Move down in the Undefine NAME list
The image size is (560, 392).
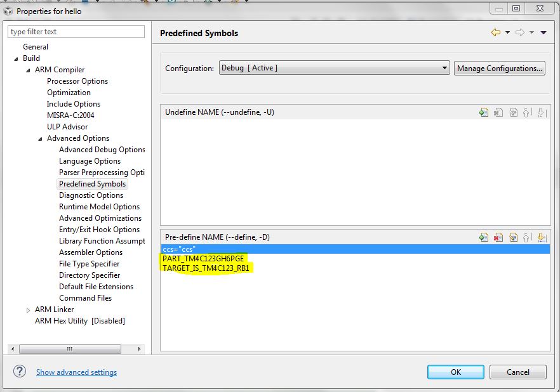[541, 112]
